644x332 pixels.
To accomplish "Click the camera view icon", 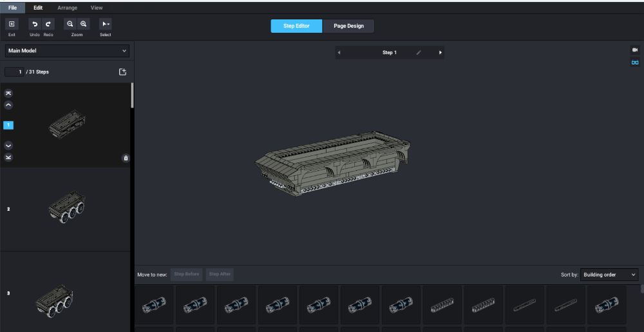I will (635, 50).
